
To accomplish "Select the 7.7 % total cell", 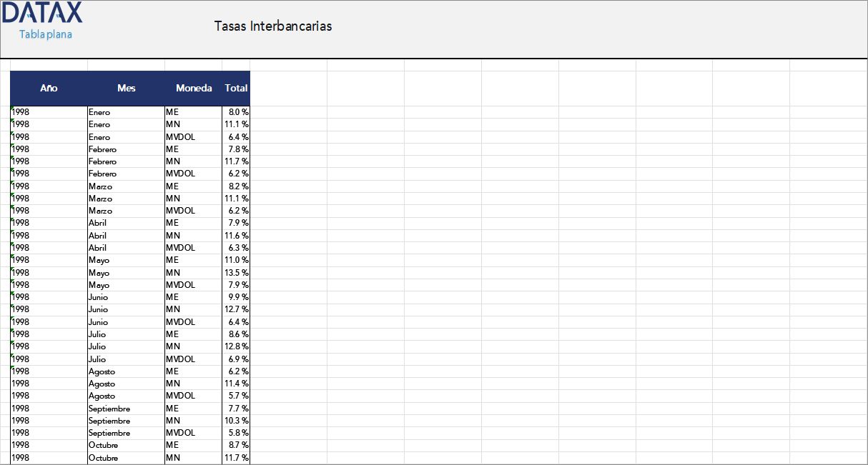I will (238, 409).
